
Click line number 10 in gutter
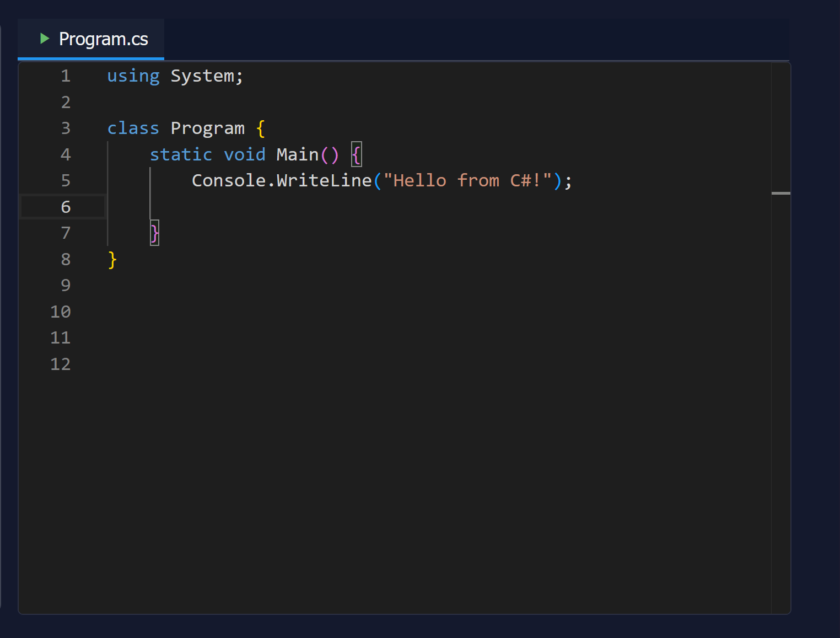61,312
